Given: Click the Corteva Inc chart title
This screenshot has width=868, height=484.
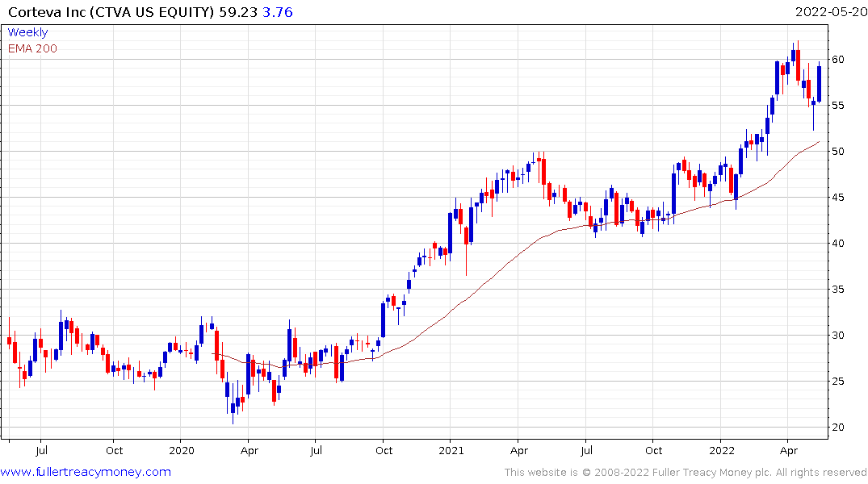Looking at the screenshot, I should 111,11.
